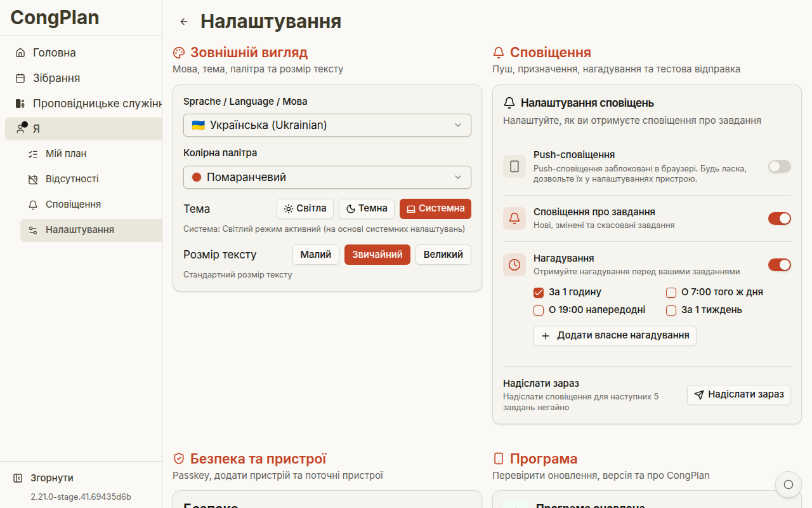Disable the Сповіщення про завдання switch

coord(780,218)
